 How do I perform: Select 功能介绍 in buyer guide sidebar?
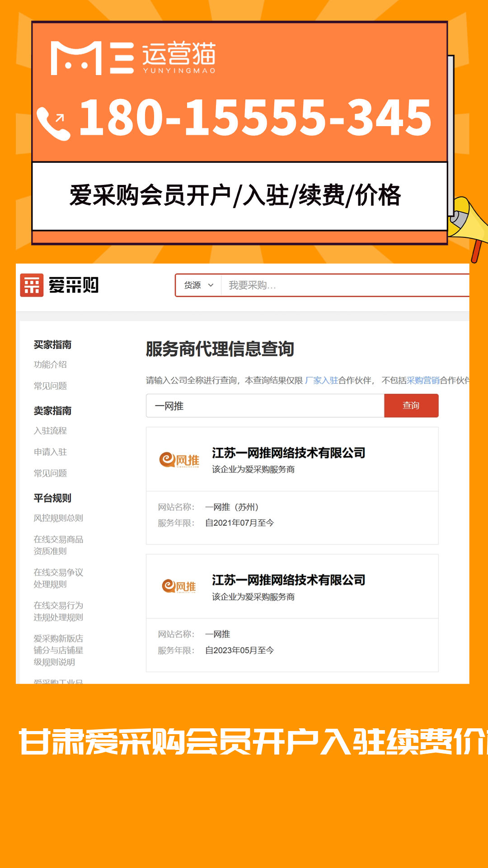(x=50, y=364)
